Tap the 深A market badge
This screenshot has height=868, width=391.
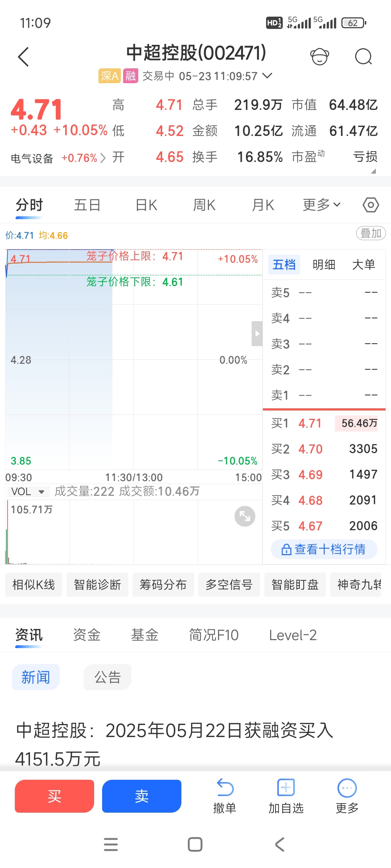[109, 76]
